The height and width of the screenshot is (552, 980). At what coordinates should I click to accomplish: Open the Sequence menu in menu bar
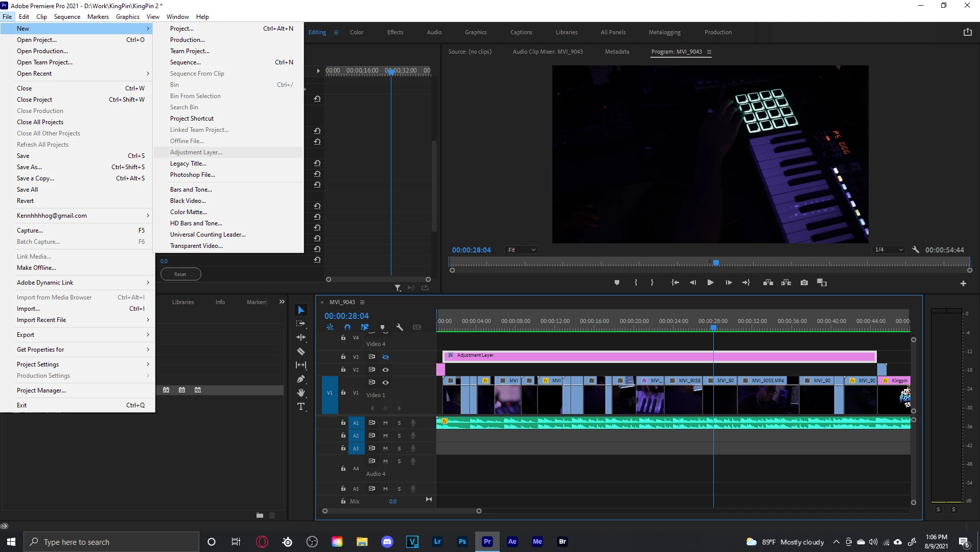click(67, 17)
